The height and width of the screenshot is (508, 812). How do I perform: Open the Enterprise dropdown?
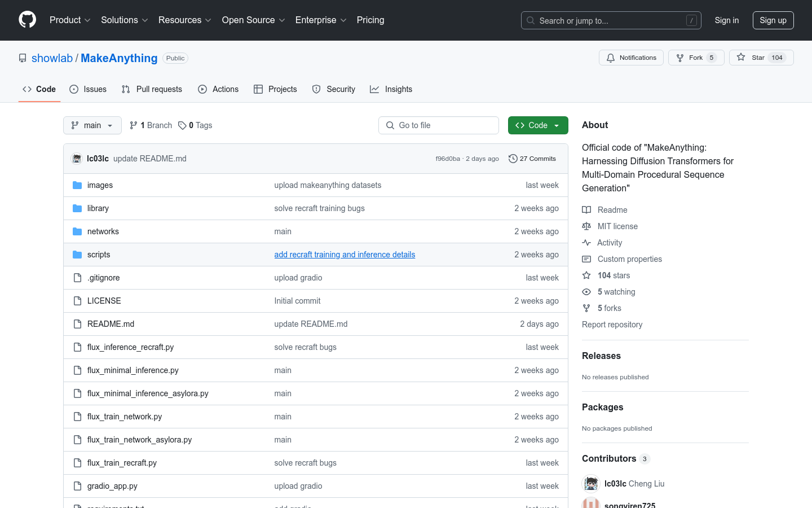[x=321, y=20]
